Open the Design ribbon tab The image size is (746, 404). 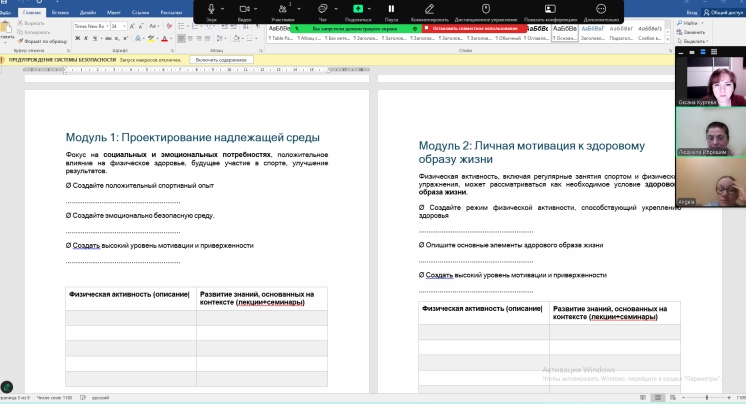[x=88, y=12]
